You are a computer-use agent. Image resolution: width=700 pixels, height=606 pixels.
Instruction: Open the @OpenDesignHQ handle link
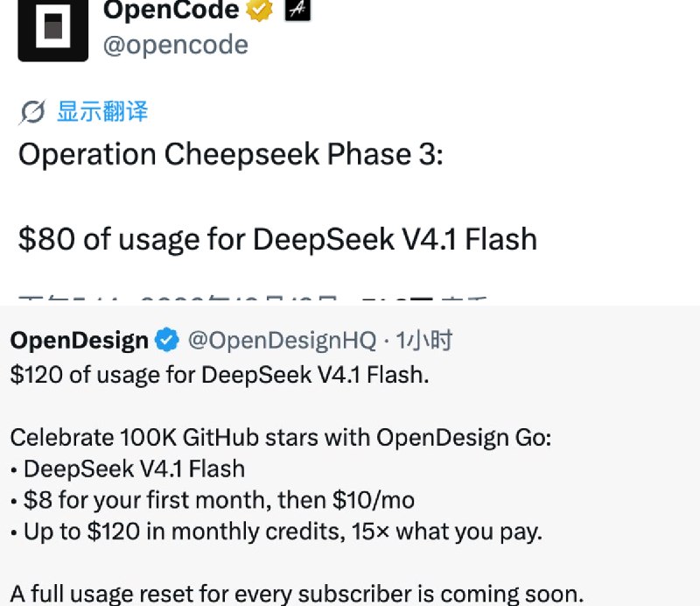(x=282, y=341)
